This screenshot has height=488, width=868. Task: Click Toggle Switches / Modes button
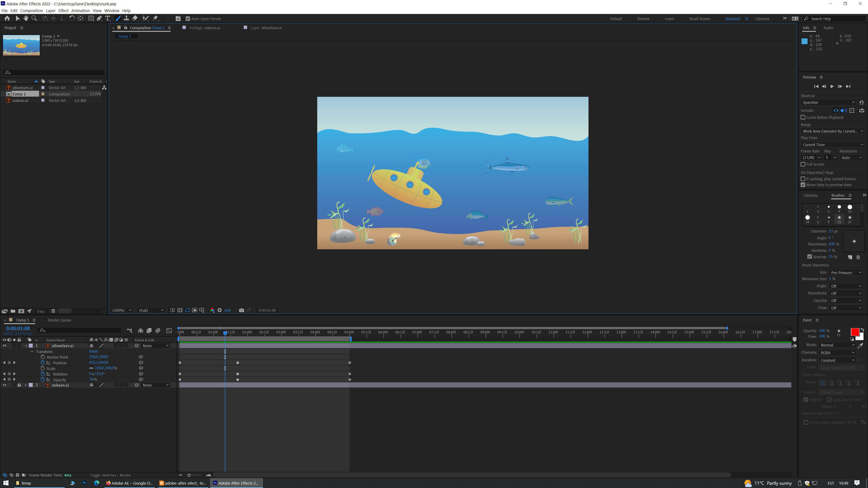coord(110,475)
